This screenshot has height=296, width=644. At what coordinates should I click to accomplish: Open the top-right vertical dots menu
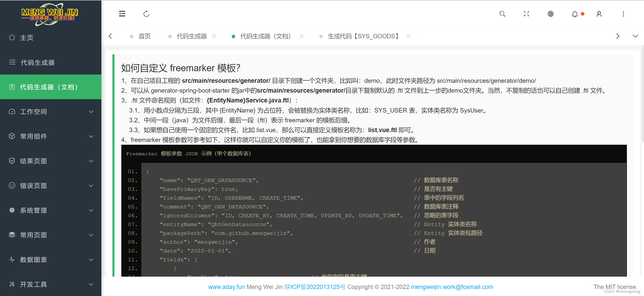pos(623,14)
